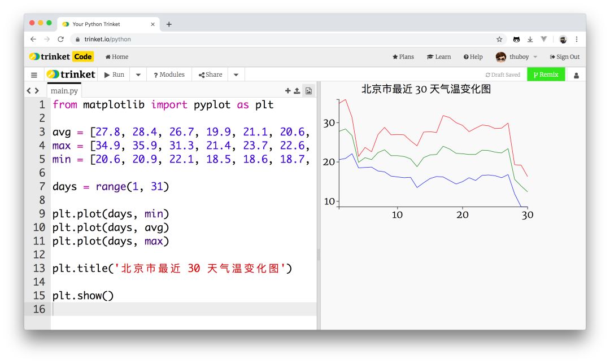The height and width of the screenshot is (364, 610).
Task: Click the user profile icon beside Remix
Action: click(576, 75)
